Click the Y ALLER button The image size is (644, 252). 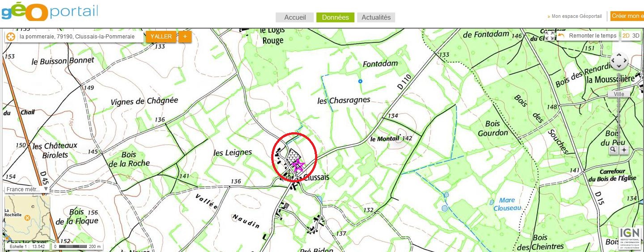coord(161,37)
